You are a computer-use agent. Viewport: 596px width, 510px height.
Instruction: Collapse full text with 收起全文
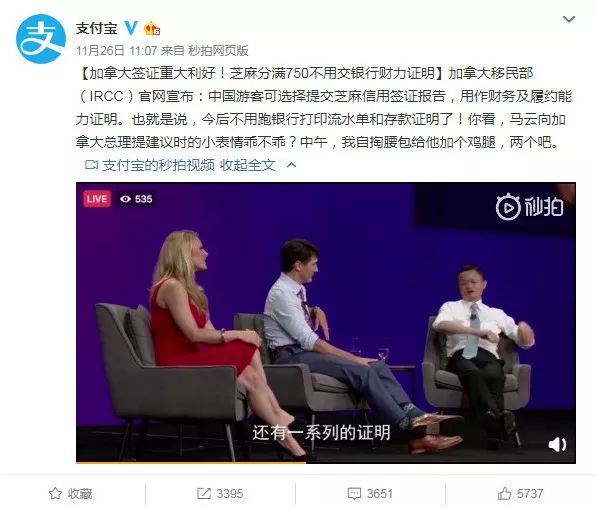point(247,165)
